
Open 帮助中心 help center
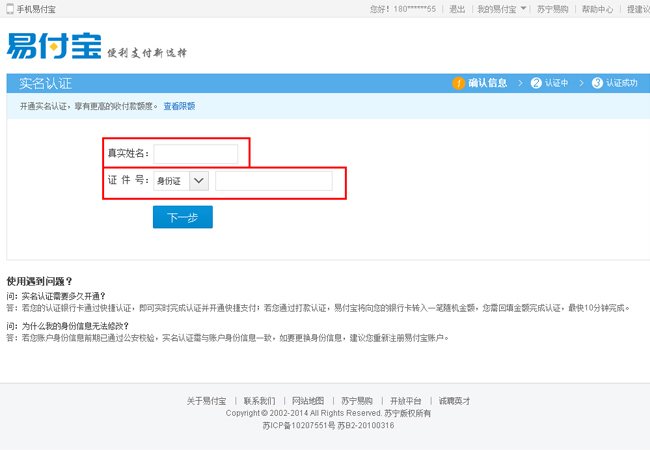597,9
